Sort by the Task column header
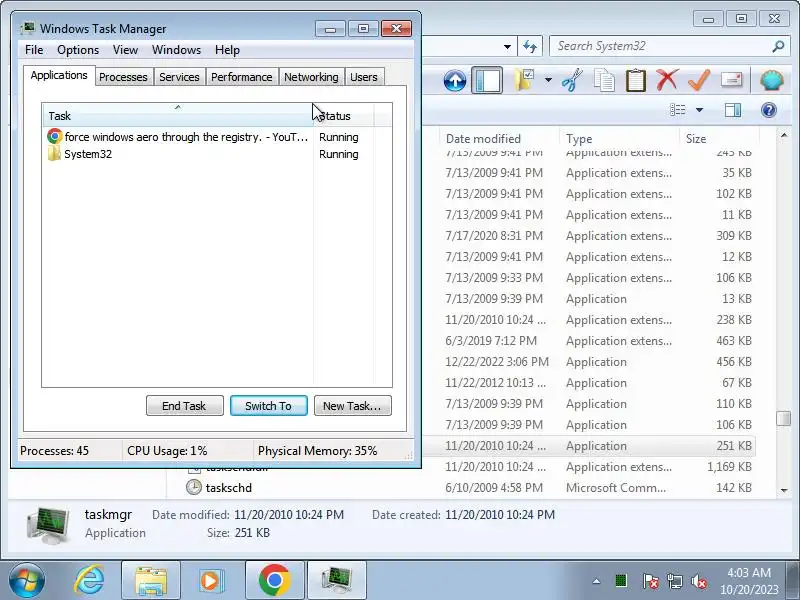Viewport: 800px width, 600px height. [178, 116]
